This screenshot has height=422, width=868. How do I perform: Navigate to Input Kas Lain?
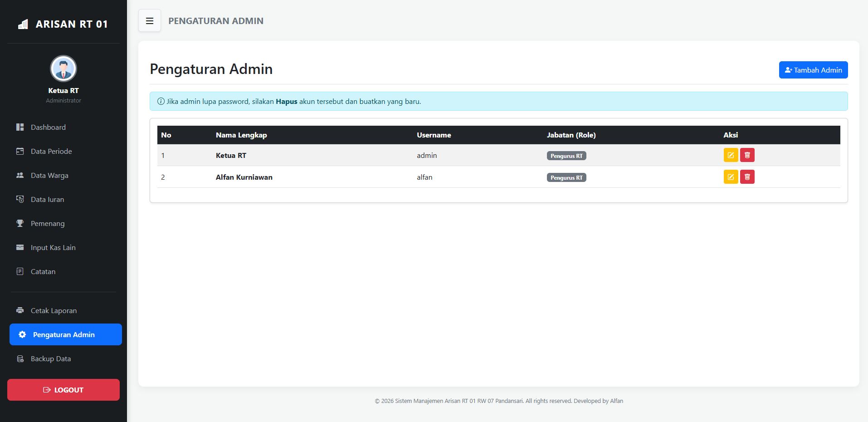pyautogui.click(x=53, y=248)
